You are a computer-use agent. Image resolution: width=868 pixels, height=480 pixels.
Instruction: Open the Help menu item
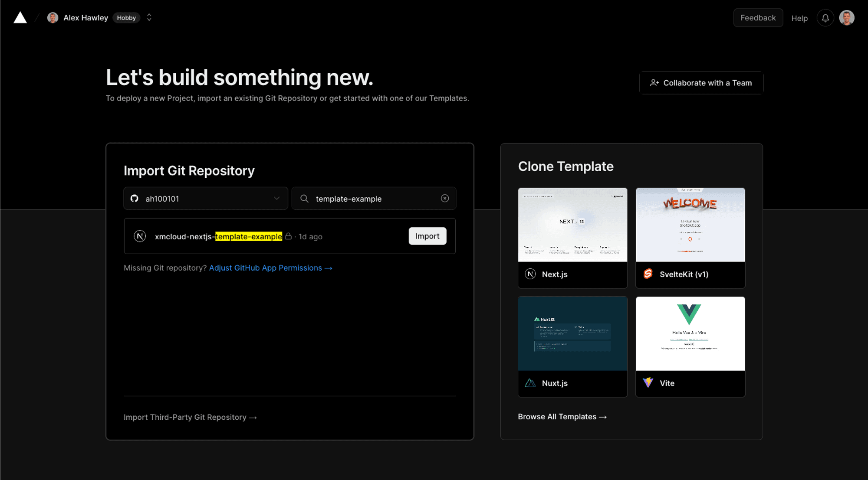(x=799, y=18)
